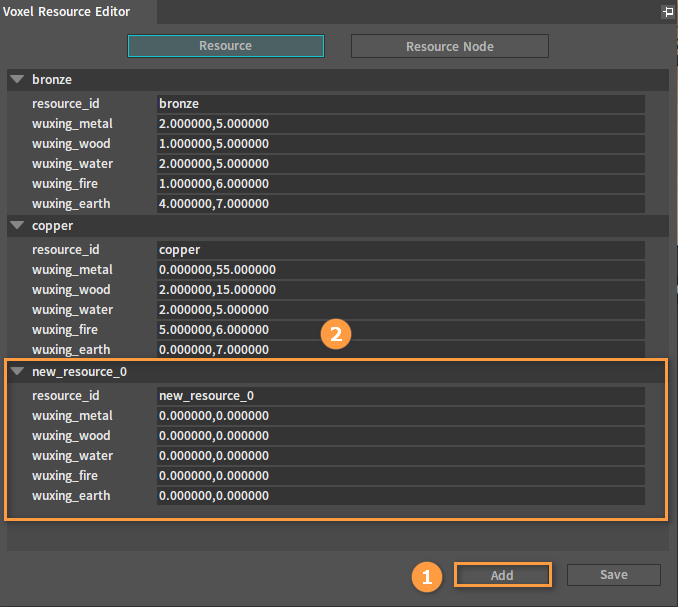Click the Add button
This screenshot has width=678, height=607.
coord(502,575)
